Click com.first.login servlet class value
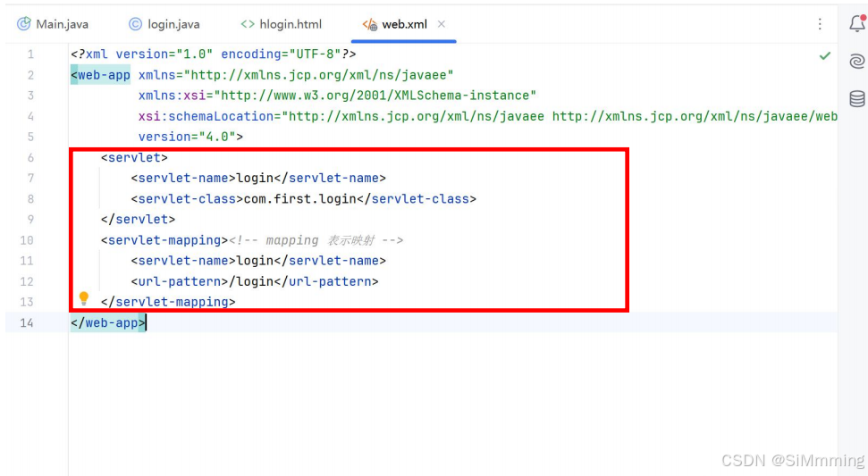 point(300,199)
